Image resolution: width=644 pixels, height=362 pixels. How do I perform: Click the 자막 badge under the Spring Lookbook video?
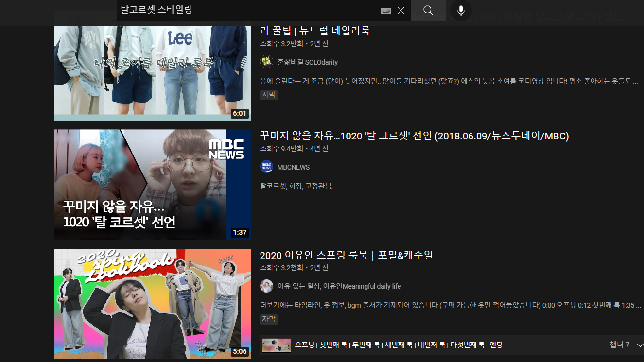pos(269,319)
